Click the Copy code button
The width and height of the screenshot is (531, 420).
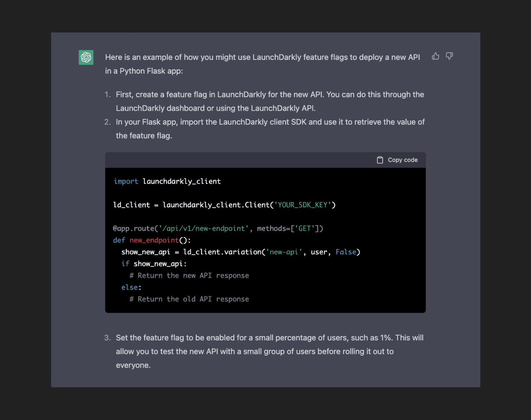397,160
